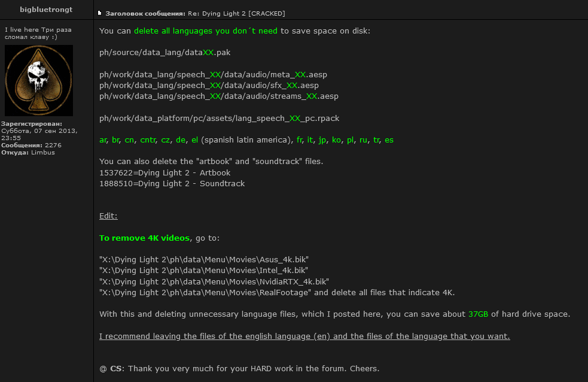588x382 pixels.
Task: Click the 'cntr' language code
Action: pos(147,140)
